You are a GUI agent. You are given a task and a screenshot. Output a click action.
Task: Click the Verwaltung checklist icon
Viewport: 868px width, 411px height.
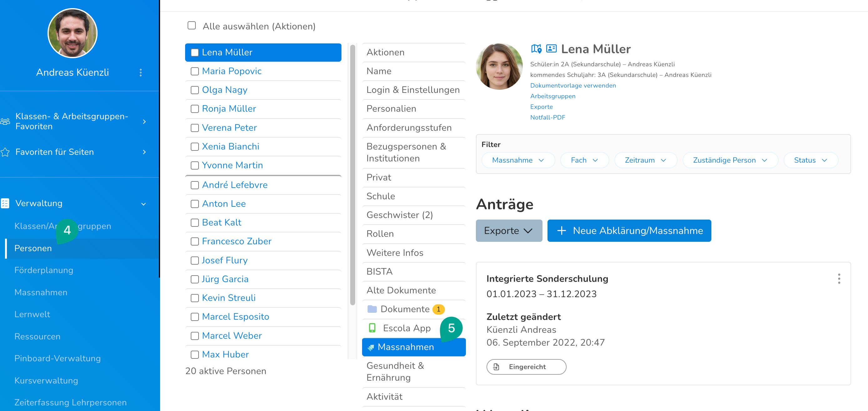pyautogui.click(x=5, y=203)
